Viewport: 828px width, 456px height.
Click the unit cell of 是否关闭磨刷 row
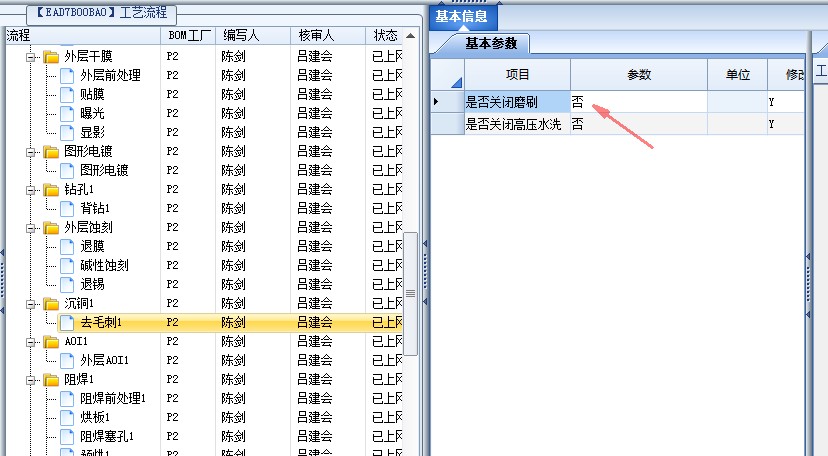(x=738, y=101)
